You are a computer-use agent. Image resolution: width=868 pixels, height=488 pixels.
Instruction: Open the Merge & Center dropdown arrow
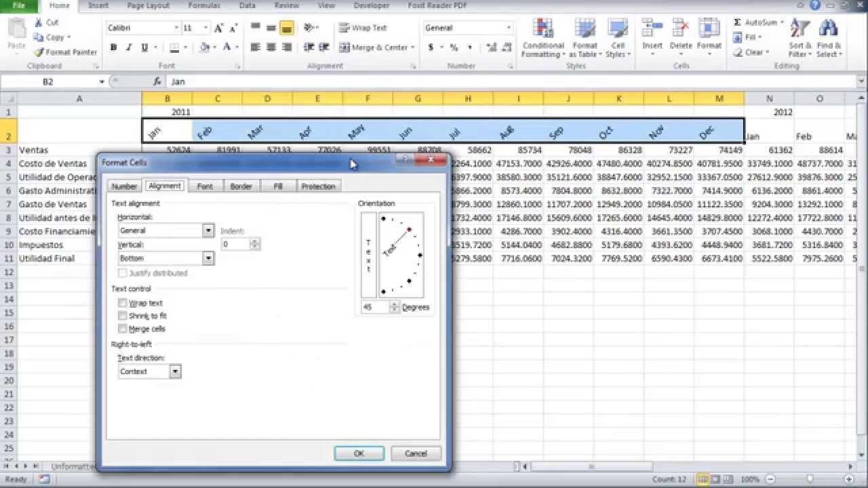point(414,47)
